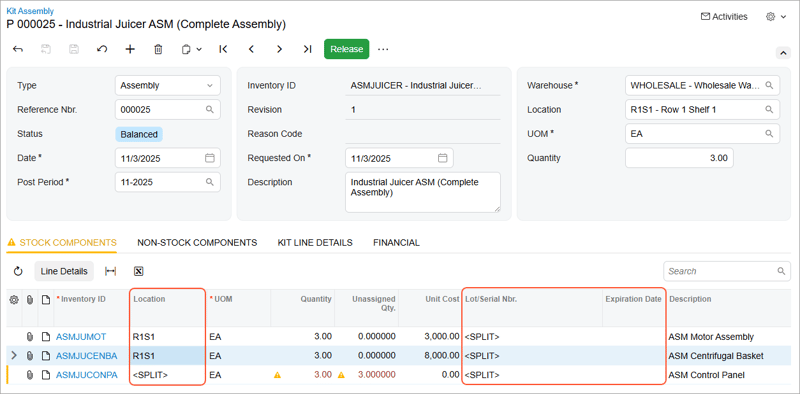Go to previous record arrow
The image size is (800, 394).
coord(251,49)
